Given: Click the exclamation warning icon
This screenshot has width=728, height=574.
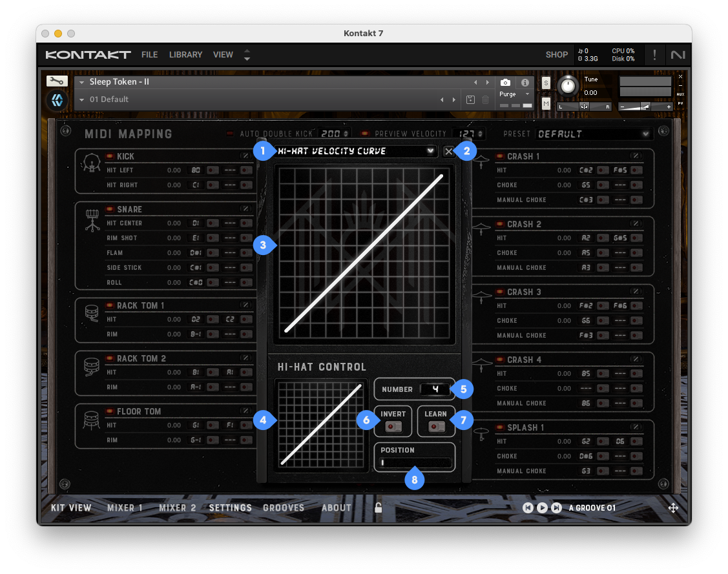Looking at the screenshot, I should (x=654, y=55).
